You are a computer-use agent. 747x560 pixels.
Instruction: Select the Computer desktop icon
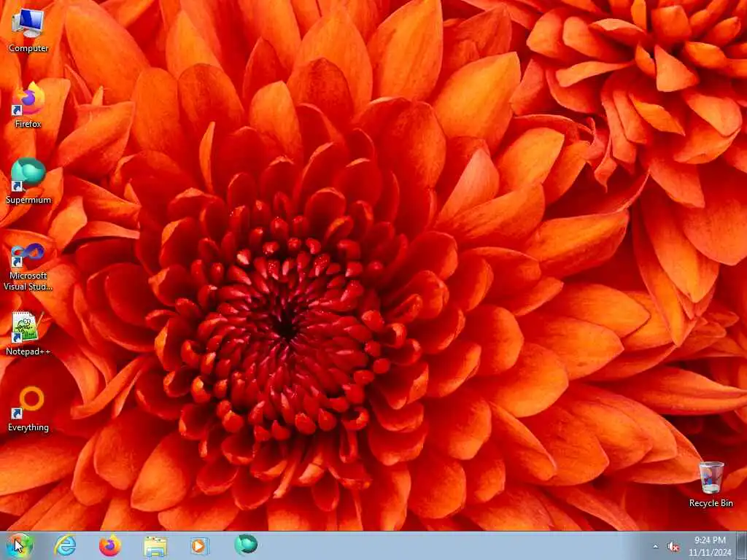coord(28,31)
